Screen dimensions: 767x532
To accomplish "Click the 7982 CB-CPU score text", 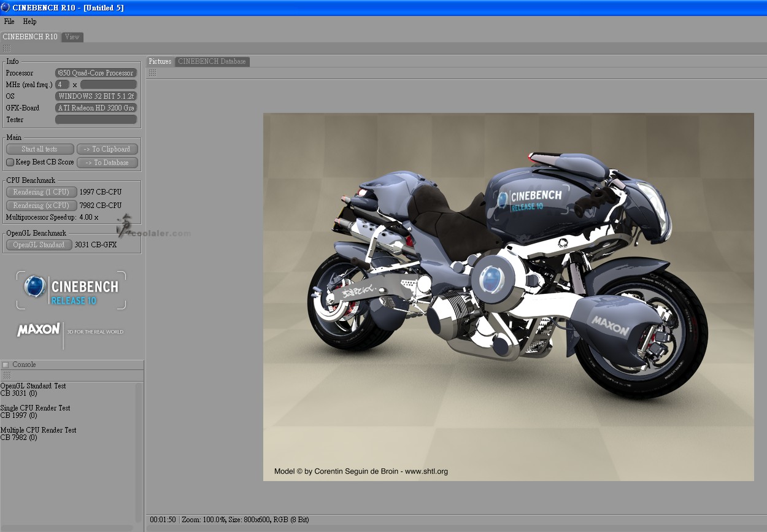I will tap(101, 206).
